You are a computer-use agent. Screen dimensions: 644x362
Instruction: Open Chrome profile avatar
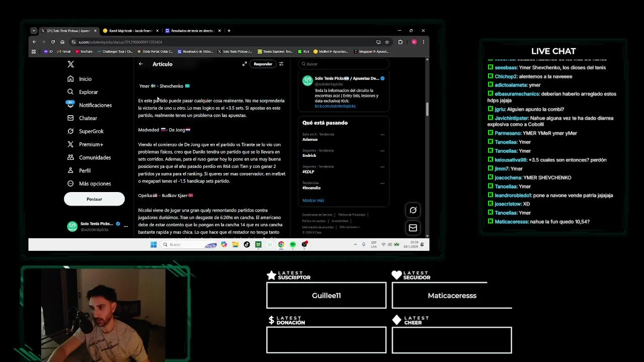(414, 42)
